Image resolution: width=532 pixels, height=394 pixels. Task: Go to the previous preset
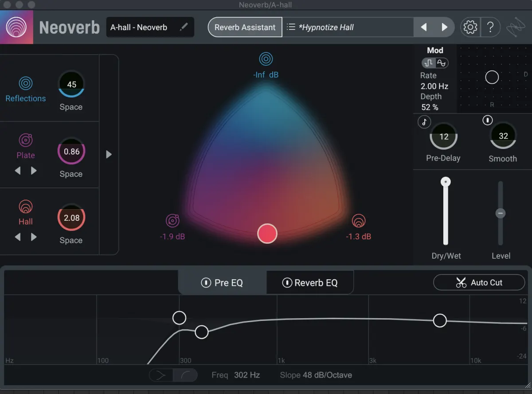pyautogui.click(x=424, y=27)
